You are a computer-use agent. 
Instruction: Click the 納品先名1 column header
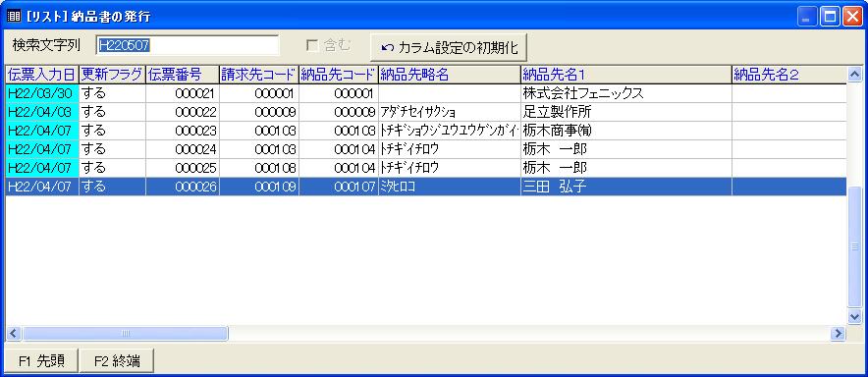pos(626,75)
